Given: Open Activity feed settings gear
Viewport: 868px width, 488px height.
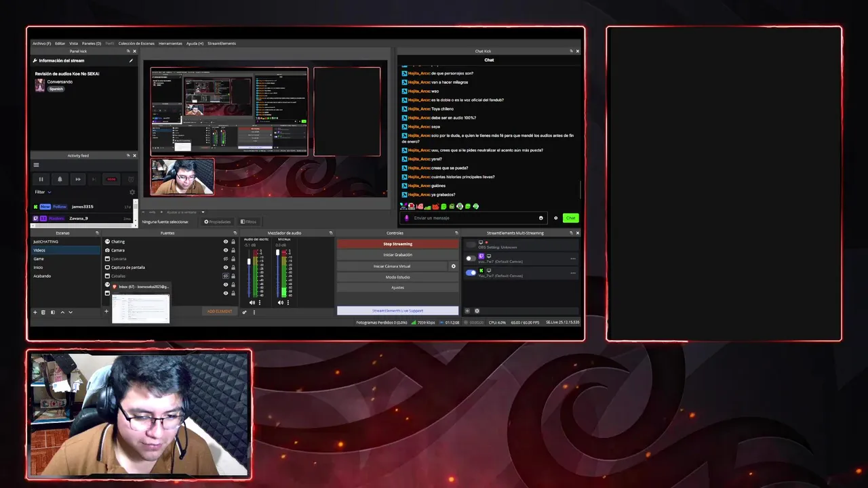Looking at the screenshot, I should (132, 192).
